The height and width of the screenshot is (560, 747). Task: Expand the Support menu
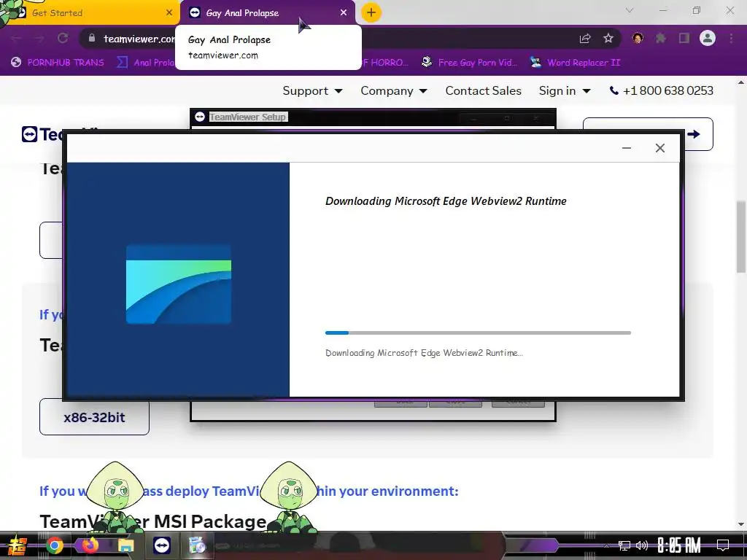point(312,90)
